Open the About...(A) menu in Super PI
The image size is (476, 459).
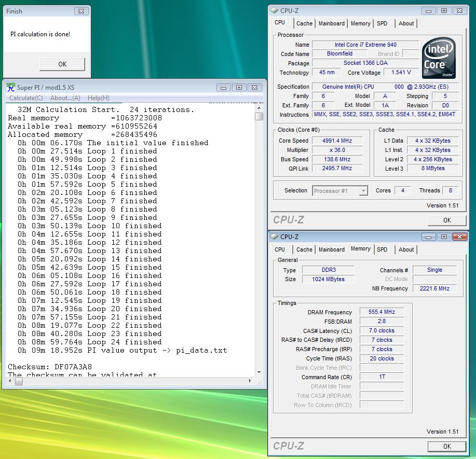point(65,98)
